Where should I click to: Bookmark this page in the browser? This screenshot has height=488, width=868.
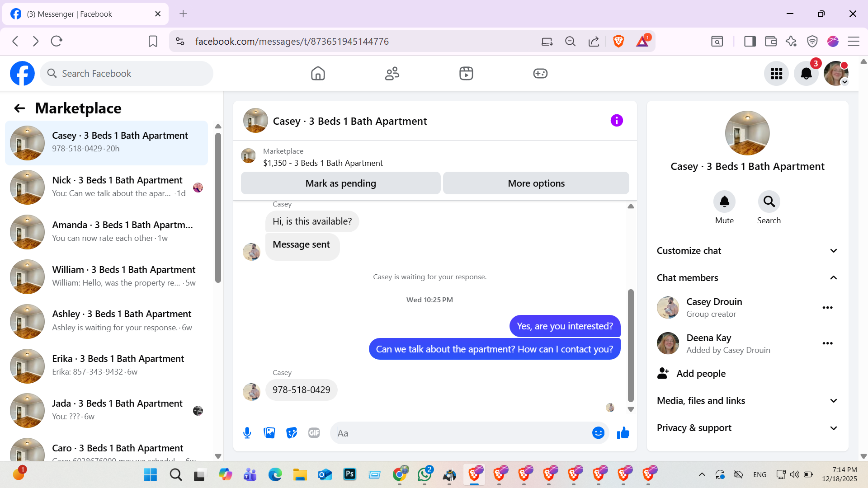coord(153,42)
